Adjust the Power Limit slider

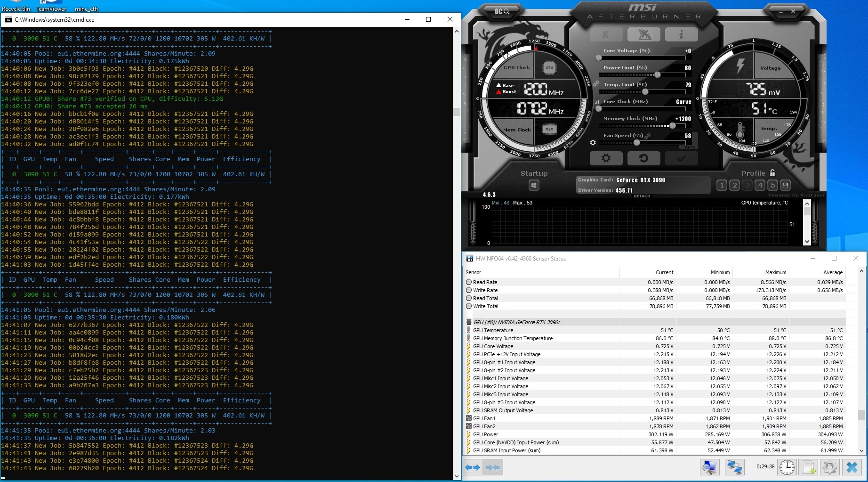(642, 75)
